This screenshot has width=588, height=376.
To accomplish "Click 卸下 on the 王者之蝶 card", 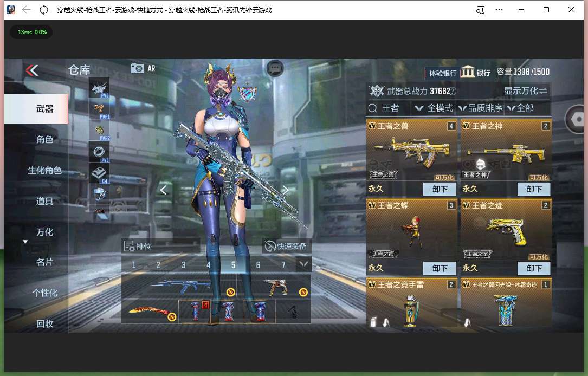I will coord(440,268).
